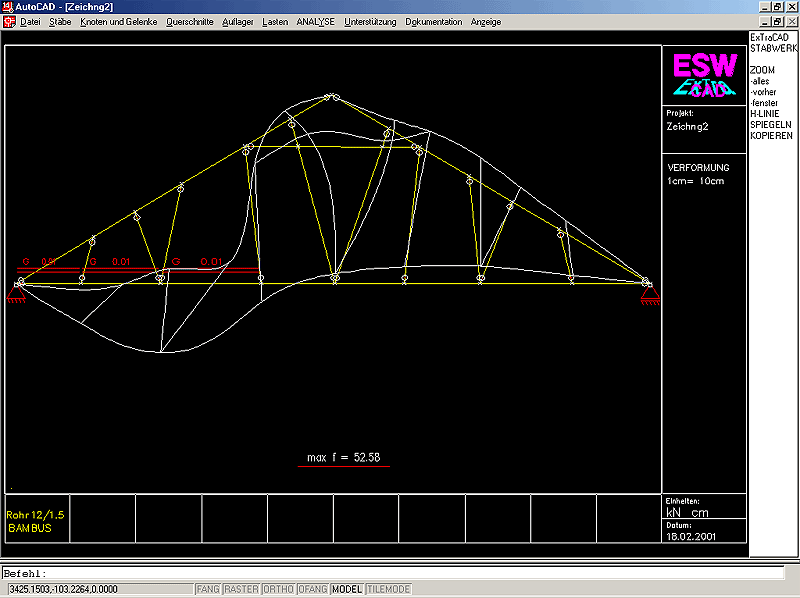
Task: Choose the -vorher zoom option
Action: pos(763,92)
